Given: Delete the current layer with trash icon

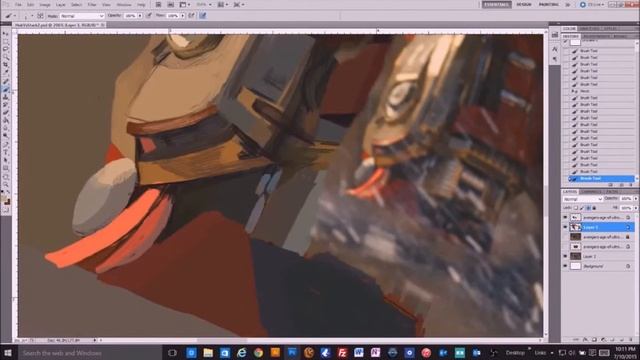Looking at the screenshot, I should pyautogui.click(x=630, y=340).
